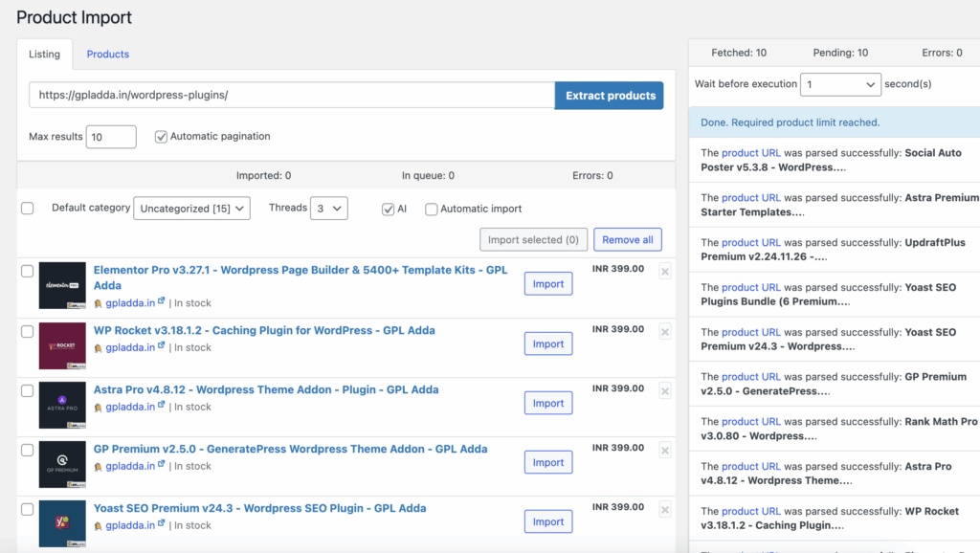Enable Automatic pagination checkbox
Image resolution: width=980 pixels, height=553 pixels.
161,137
